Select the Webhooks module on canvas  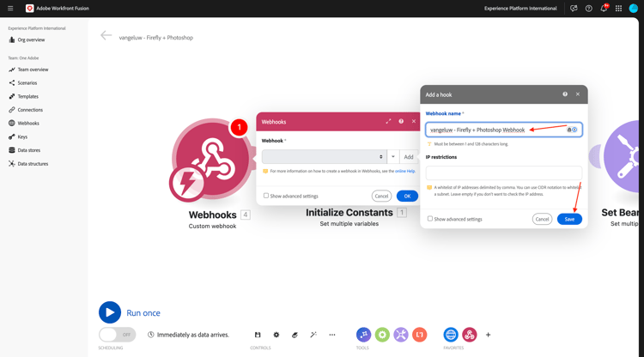pos(211,160)
